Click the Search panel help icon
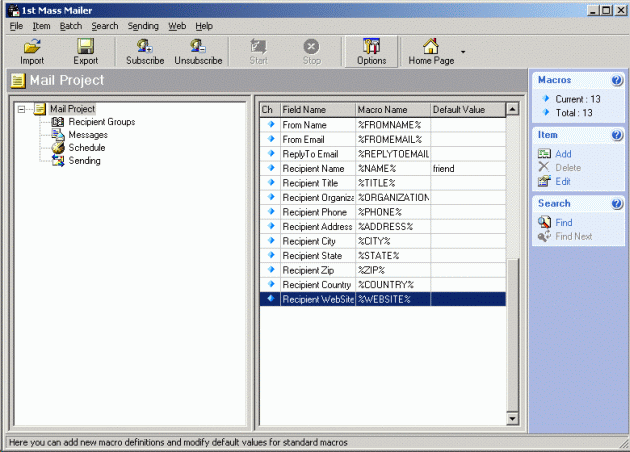 pyautogui.click(x=617, y=204)
